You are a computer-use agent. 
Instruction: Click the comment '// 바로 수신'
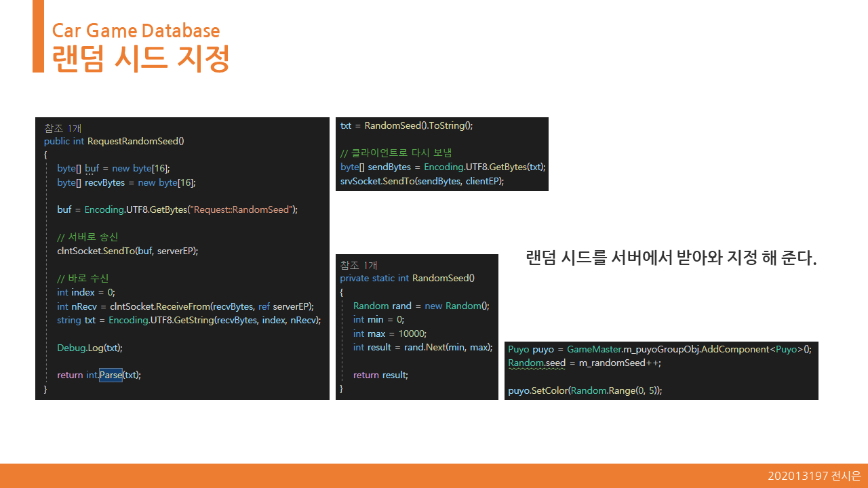coord(83,279)
